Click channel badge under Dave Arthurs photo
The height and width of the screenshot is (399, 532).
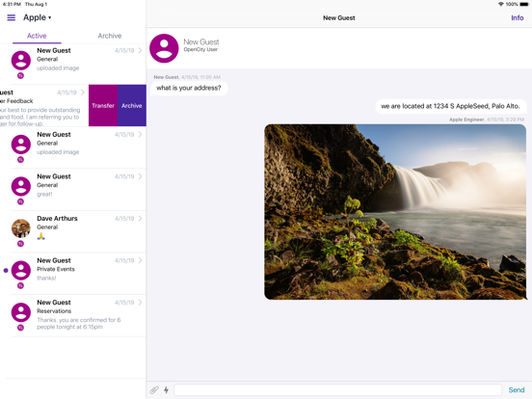click(20, 244)
